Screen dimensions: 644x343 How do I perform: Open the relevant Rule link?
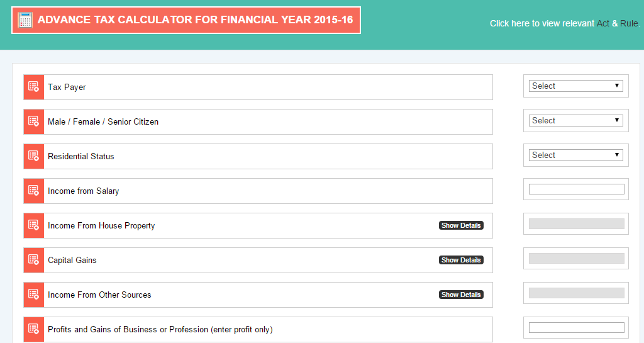pyautogui.click(x=629, y=23)
